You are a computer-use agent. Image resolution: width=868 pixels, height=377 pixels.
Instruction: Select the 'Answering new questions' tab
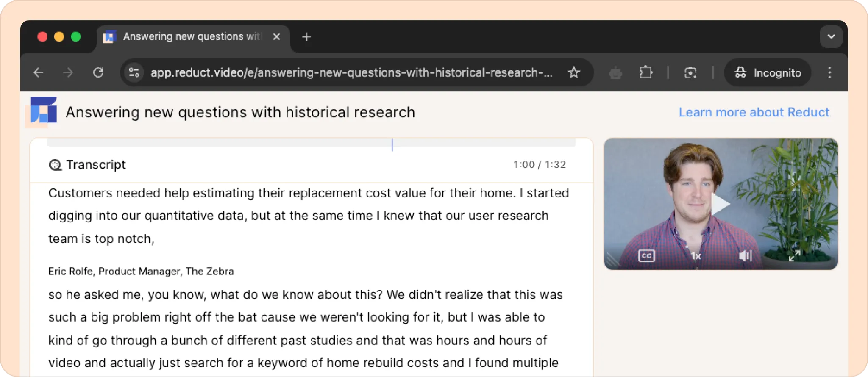[193, 37]
